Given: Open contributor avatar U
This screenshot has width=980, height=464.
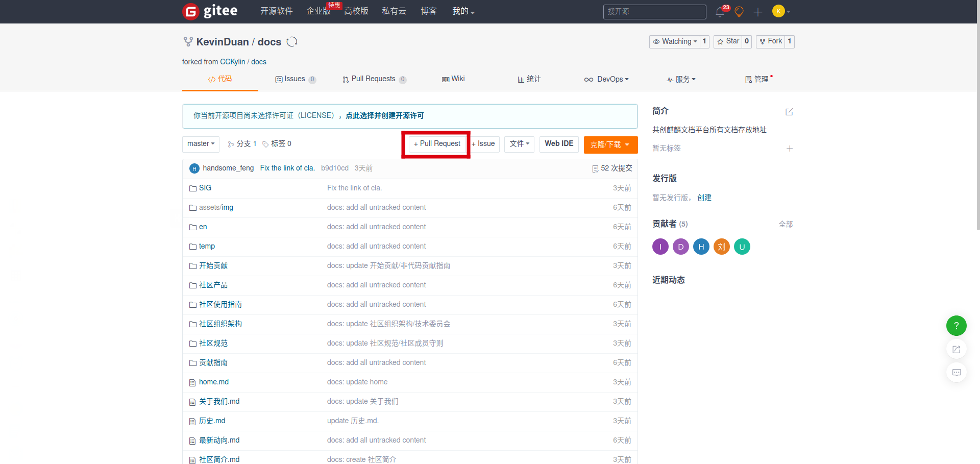Looking at the screenshot, I should pyautogui.click(x=742, y=247).
